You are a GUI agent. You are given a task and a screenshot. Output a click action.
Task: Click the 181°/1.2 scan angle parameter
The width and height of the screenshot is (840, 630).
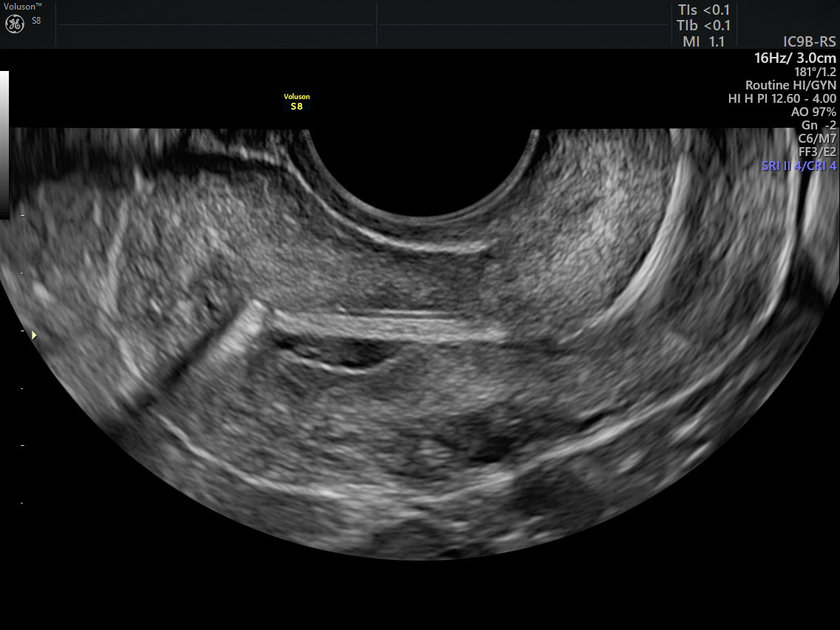coord(815,72)
